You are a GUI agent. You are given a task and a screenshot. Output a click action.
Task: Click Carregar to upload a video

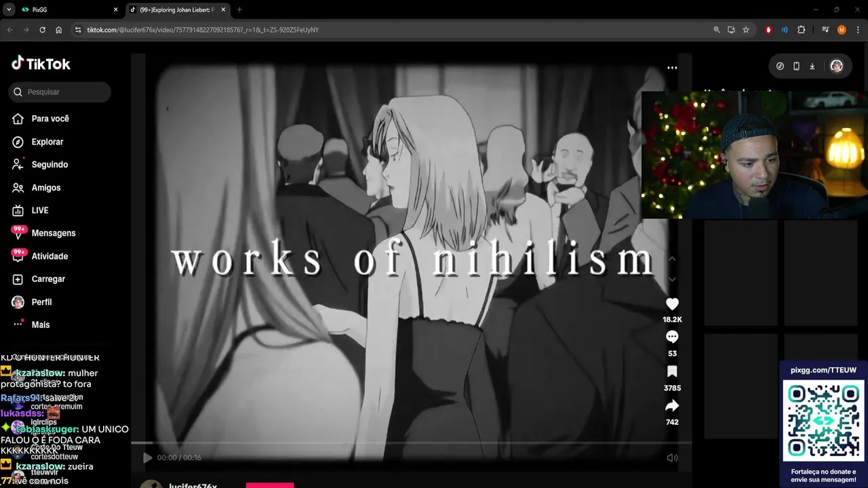(39, 279)
